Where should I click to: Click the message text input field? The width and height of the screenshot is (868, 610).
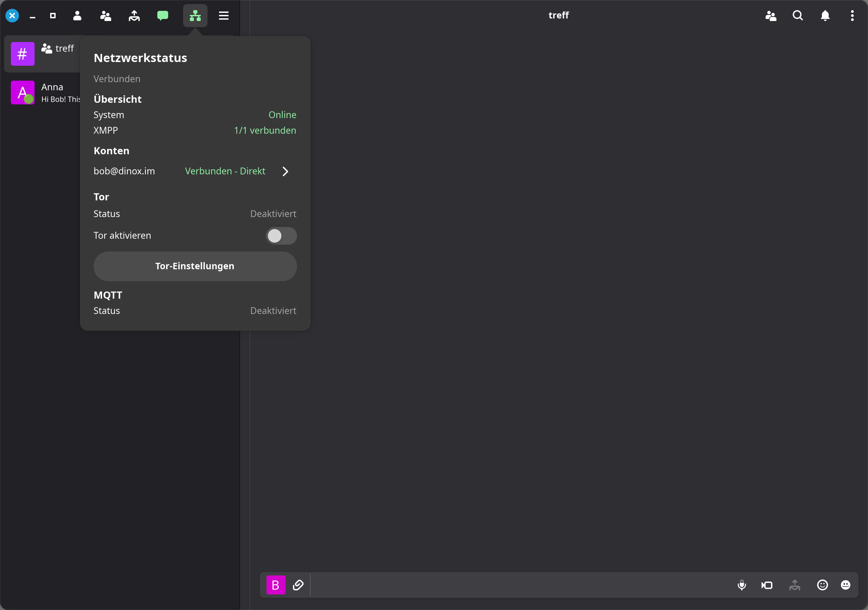(x=522, y=585)
